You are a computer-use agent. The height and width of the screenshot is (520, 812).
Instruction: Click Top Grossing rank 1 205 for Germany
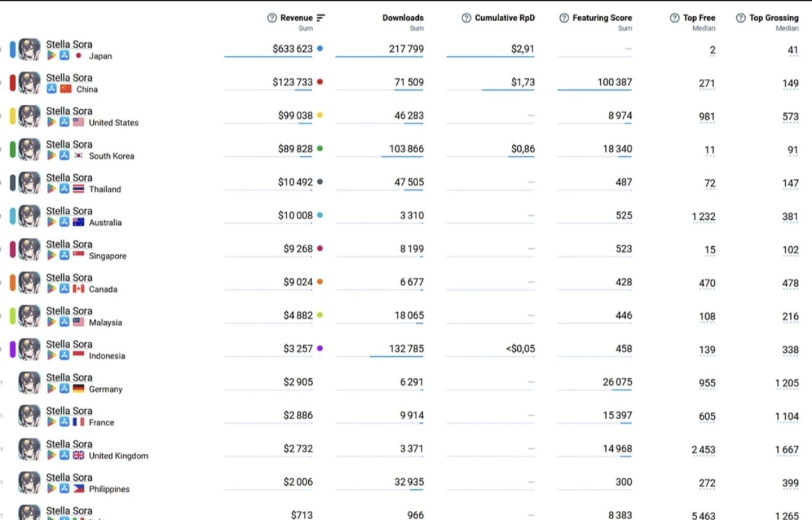tap(787, 383)
